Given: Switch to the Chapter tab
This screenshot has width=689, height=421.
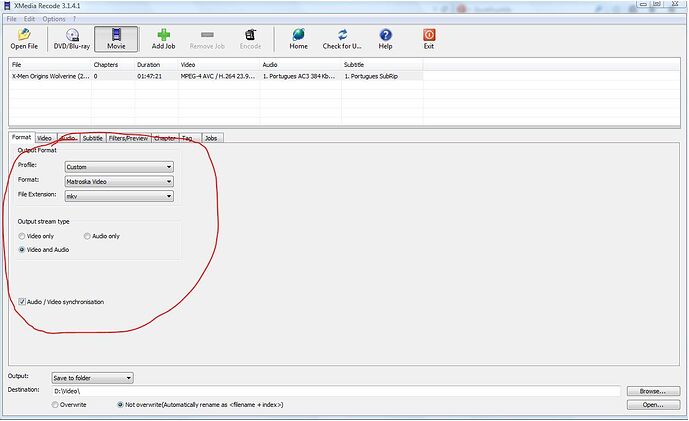Looking at the screenshot, I should (x=165, y=138).
